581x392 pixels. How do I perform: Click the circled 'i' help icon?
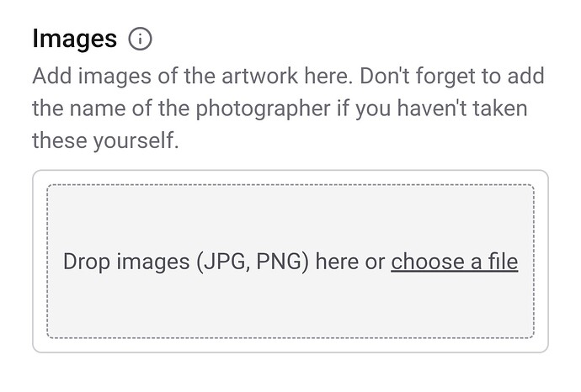tap(140, 39)
